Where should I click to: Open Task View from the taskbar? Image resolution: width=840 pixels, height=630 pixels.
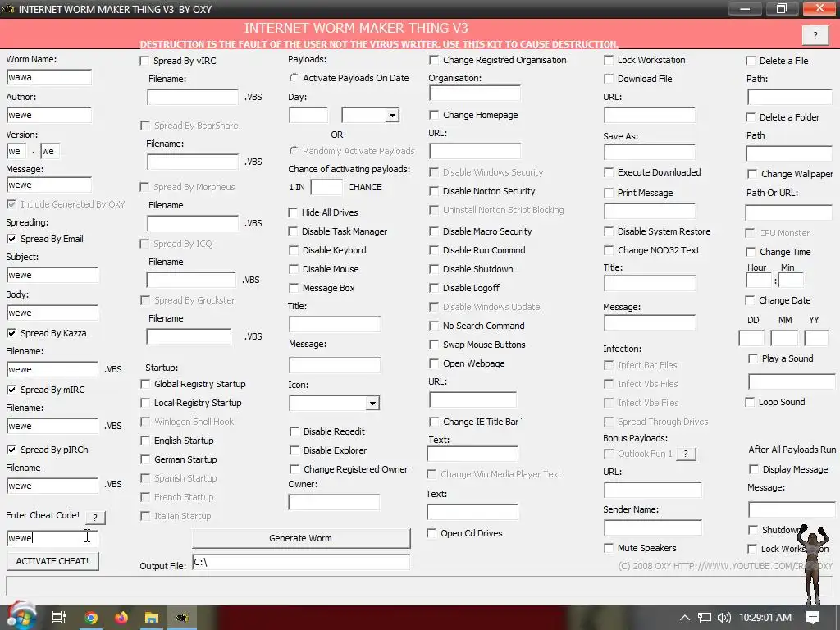pyautogui.click(x=59, y=618)
